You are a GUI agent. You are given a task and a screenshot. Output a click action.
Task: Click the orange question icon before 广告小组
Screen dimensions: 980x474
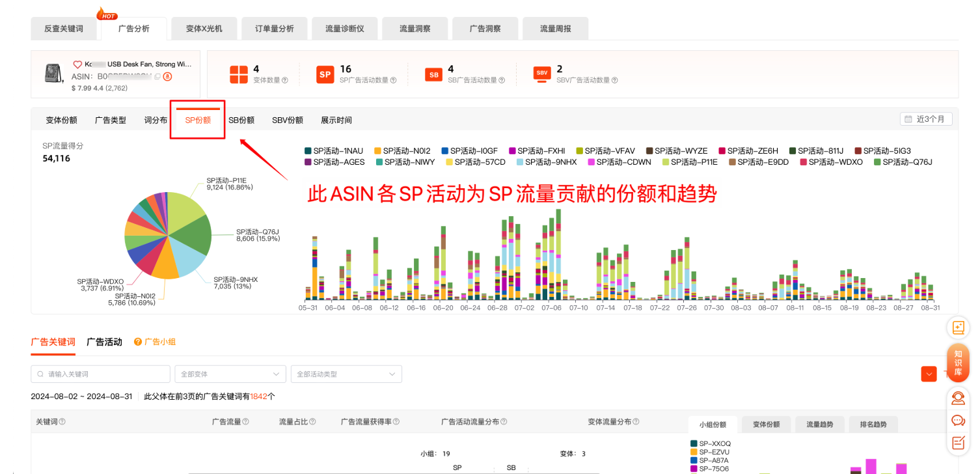tap(138, 342)
